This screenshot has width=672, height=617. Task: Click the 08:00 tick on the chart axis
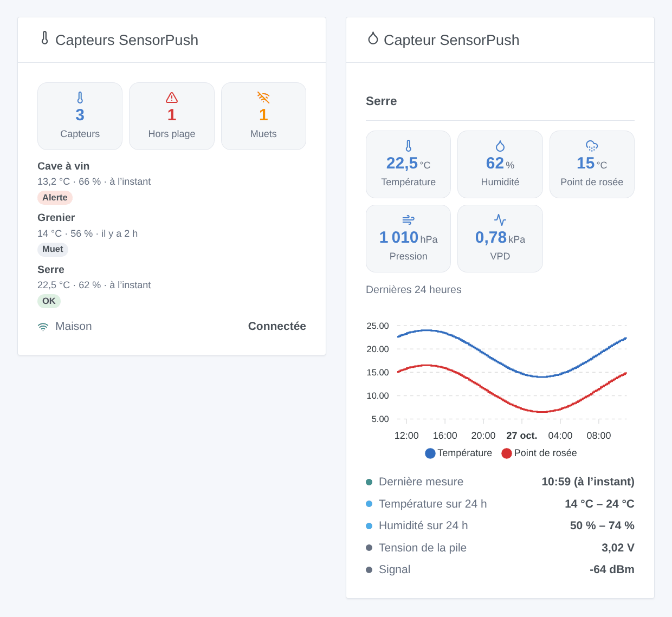(599, 436)
